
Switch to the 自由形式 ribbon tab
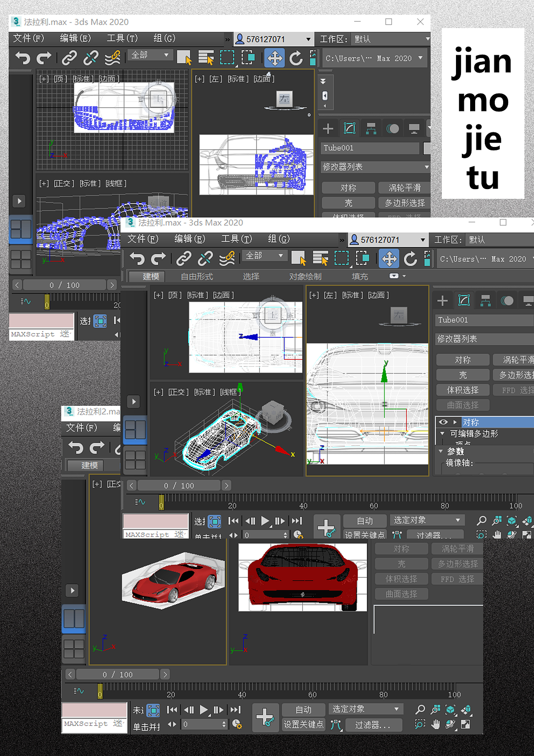point(197,276)
